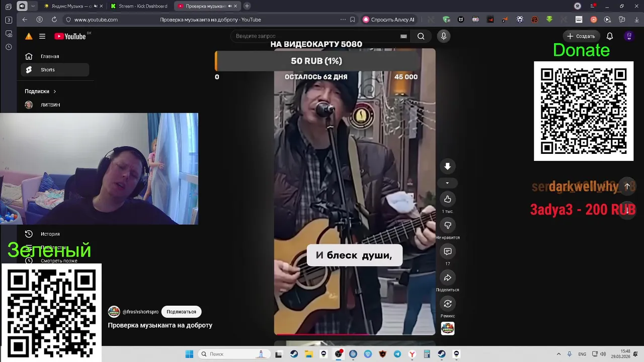Open YouTube notifications bell

pos(609,36)
